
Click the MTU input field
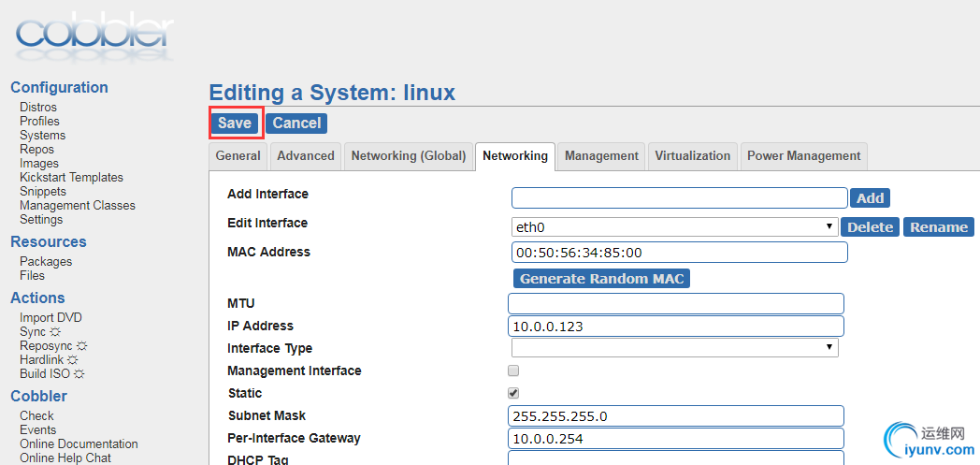(x=676, y=304)
